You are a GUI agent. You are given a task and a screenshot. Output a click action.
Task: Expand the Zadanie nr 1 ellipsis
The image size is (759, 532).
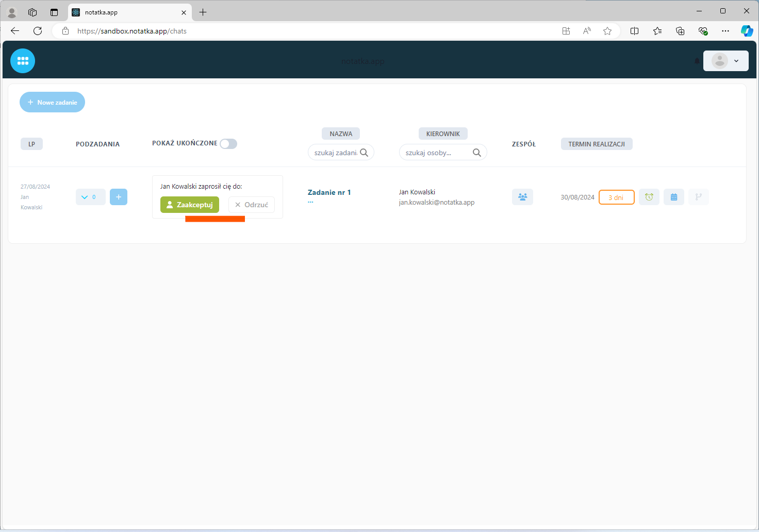pyautogui.click(x=310, y=202)
